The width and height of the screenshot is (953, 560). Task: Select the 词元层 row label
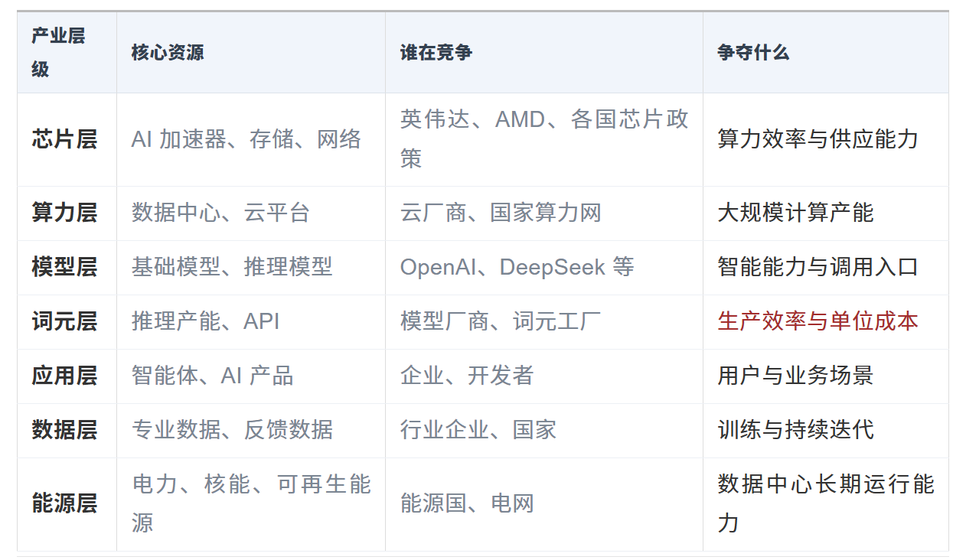(x=64, y=321)
